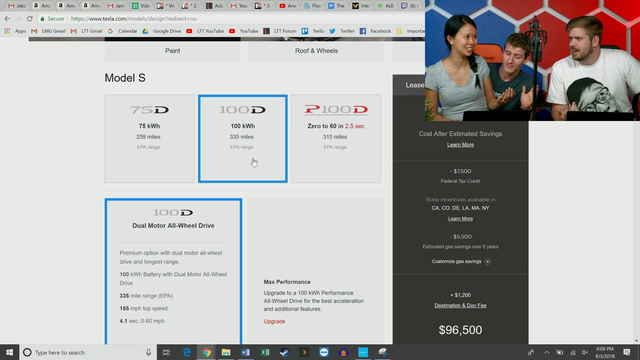Viewport: 640px width, 360px height.
Task: Select the 100D 100 kWh model card
Action: [x=243, y=139]
